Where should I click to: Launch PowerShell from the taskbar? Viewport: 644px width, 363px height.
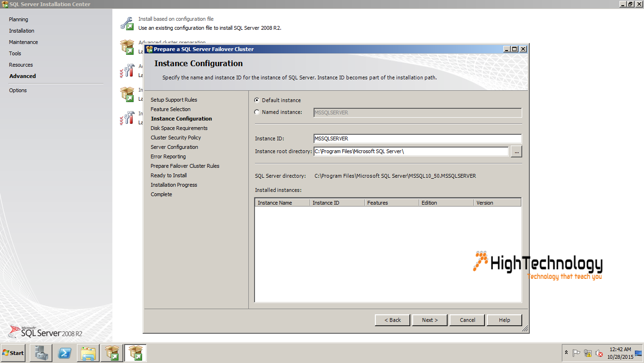tap(65, 353)
